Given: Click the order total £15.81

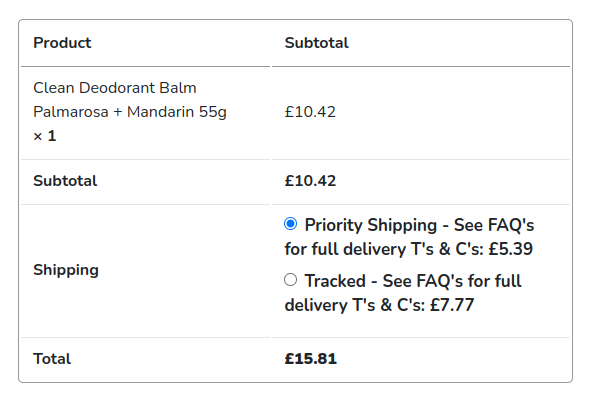Looking at the screenshot, I should coord(311,359).
